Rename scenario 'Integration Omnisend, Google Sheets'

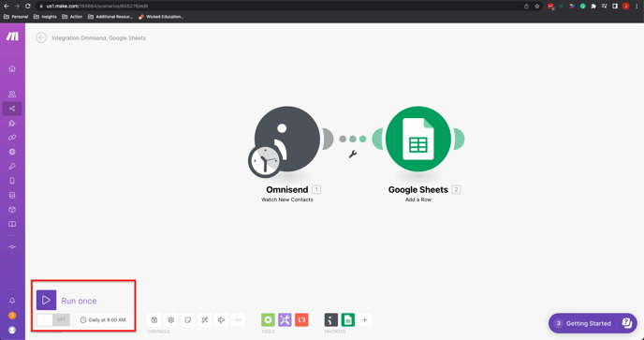point(98,37)
